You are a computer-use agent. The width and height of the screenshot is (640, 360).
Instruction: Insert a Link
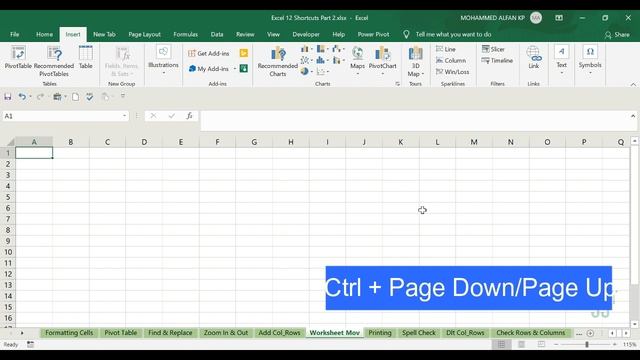click(533, 57)
